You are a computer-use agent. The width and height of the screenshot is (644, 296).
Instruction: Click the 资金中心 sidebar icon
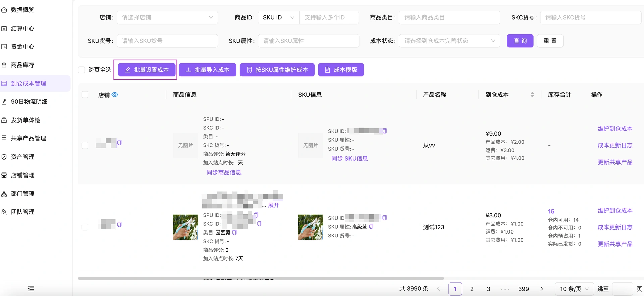4,47
